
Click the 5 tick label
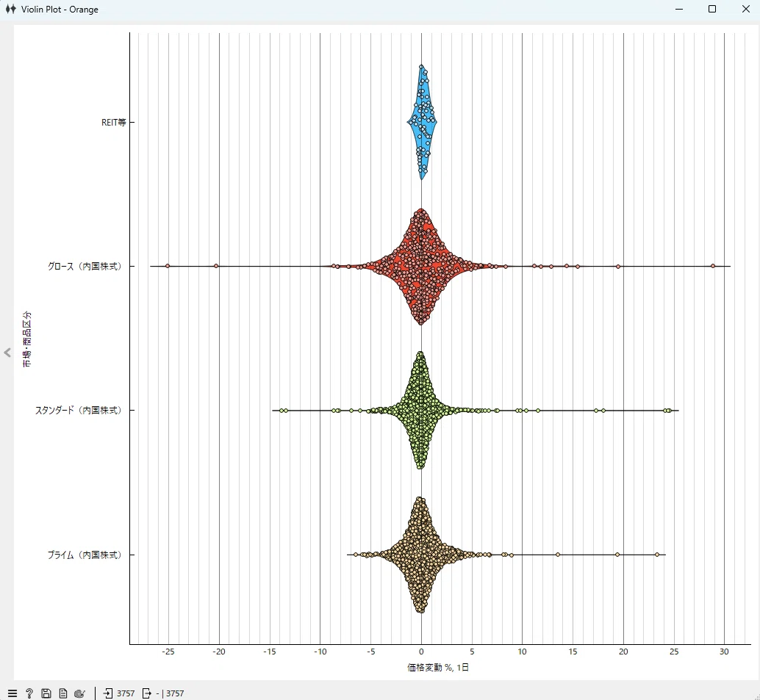point(472,652)
